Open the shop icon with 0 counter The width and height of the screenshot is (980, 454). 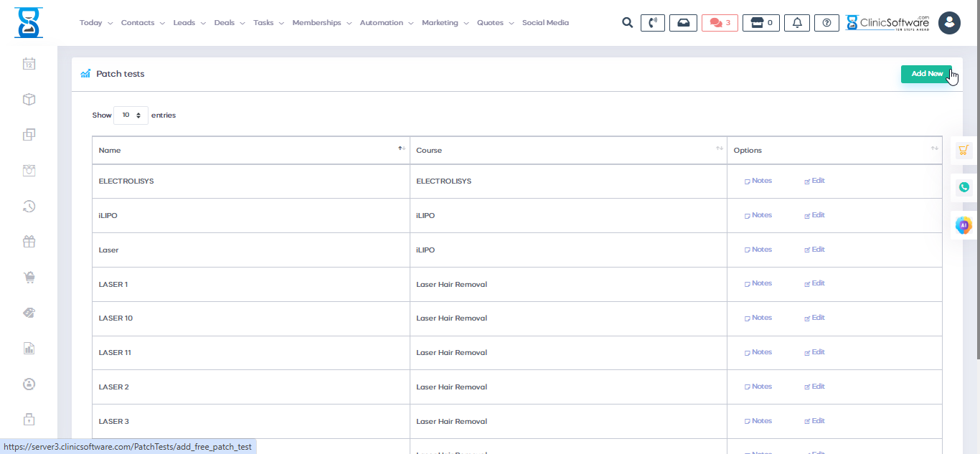760,22
